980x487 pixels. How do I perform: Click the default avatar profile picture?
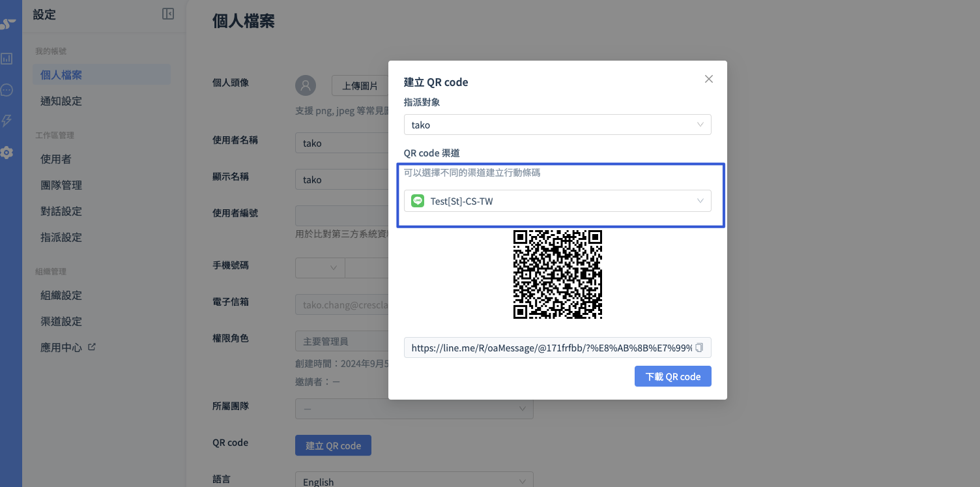click(x=306, y=85)
